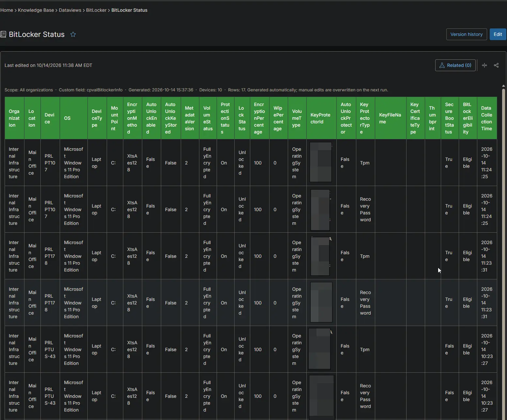
Task: Select the Device column header
Action: (50, 118)
